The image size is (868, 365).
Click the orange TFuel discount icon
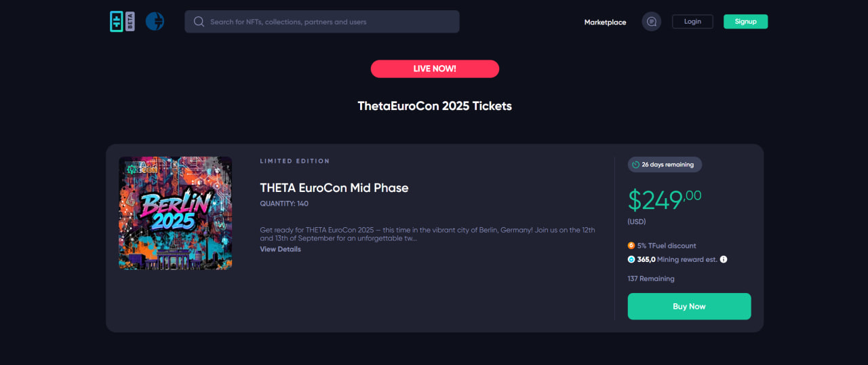click(631, 246)
